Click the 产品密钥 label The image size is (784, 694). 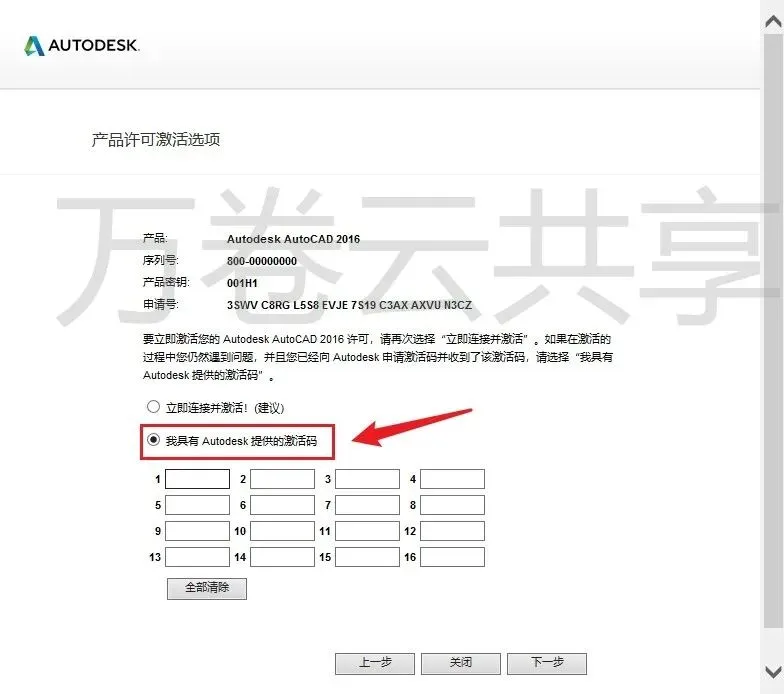tap(166, 282)
